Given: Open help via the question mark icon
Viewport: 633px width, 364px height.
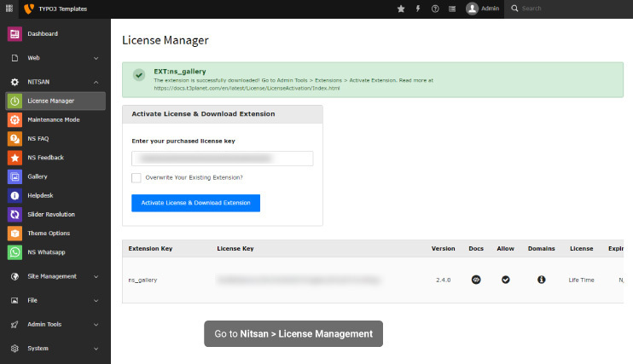Looking at the screenshot, I should tap(435, 9).
